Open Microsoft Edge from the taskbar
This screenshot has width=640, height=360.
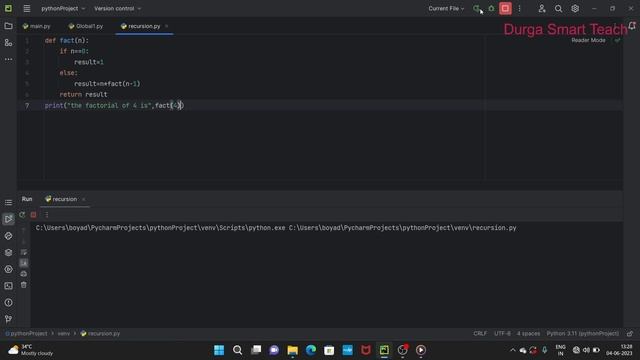tap(311, 350)
